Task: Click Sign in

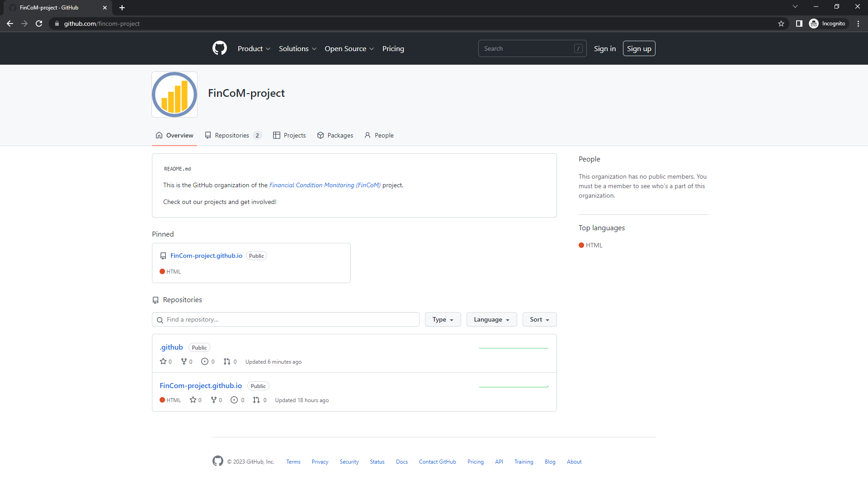Action: coord(605,48)
